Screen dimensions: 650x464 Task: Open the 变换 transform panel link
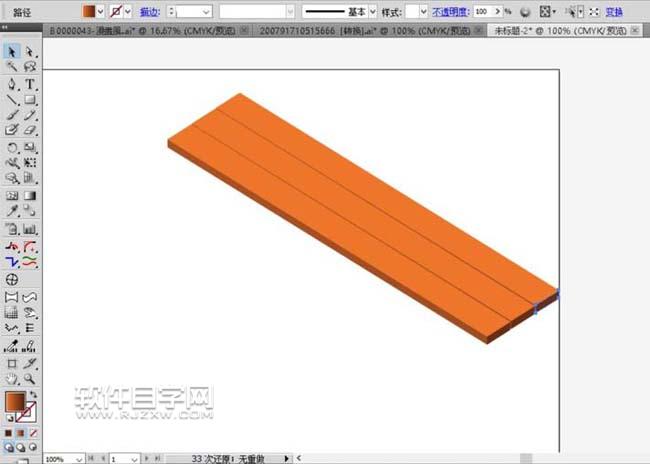click(614, 12)
